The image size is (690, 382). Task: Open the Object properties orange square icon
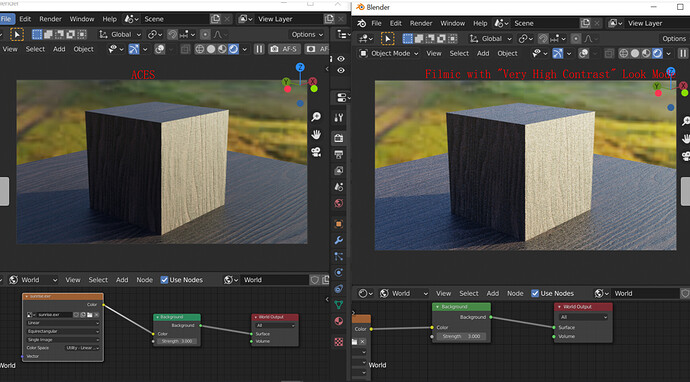click(x=338, y=224)
